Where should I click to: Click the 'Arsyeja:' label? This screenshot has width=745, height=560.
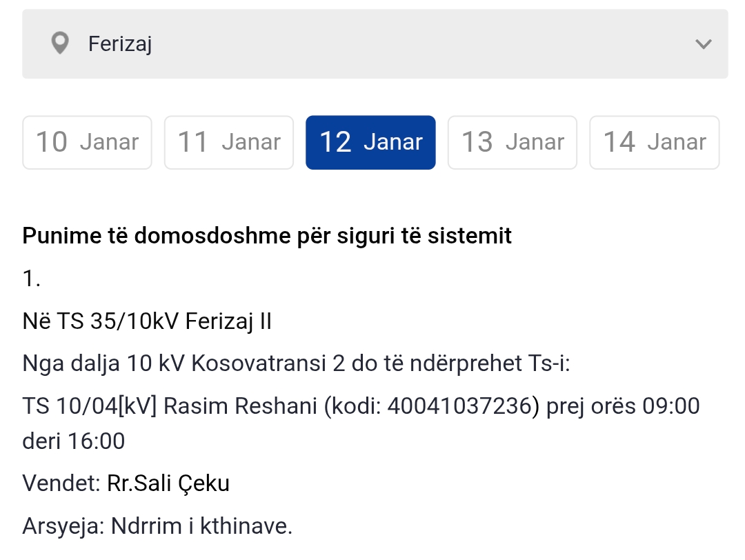pos(63,527)
